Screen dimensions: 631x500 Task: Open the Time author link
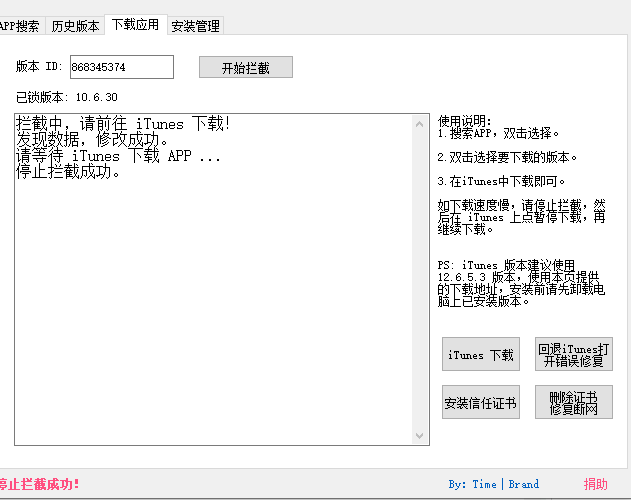[484, 484]
